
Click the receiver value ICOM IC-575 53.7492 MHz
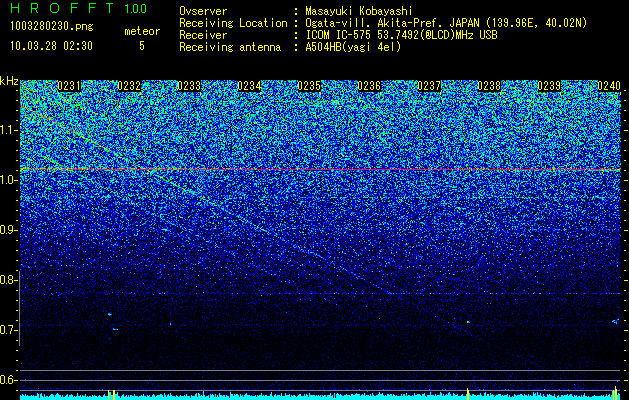(x=401, y=35)
